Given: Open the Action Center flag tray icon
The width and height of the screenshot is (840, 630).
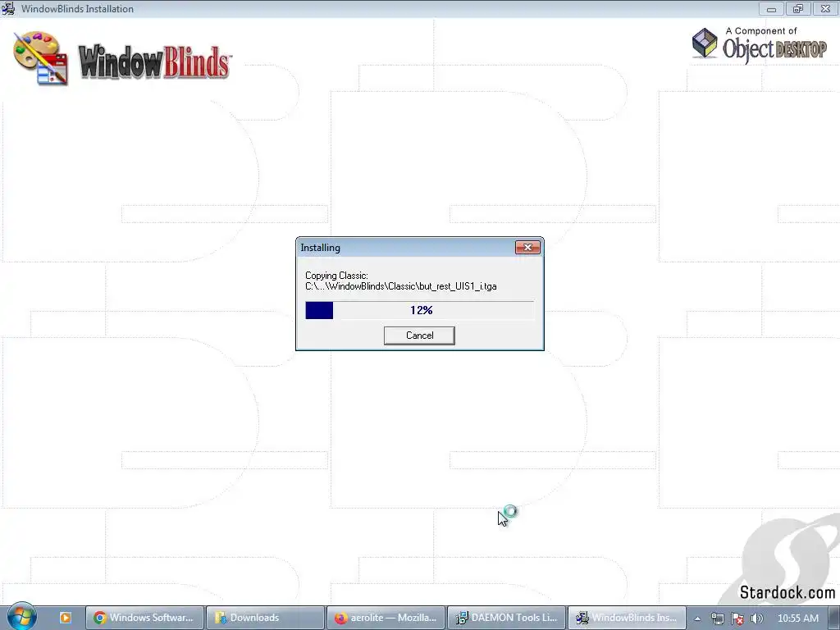Looking at the screenshot, I should (737, 619).
